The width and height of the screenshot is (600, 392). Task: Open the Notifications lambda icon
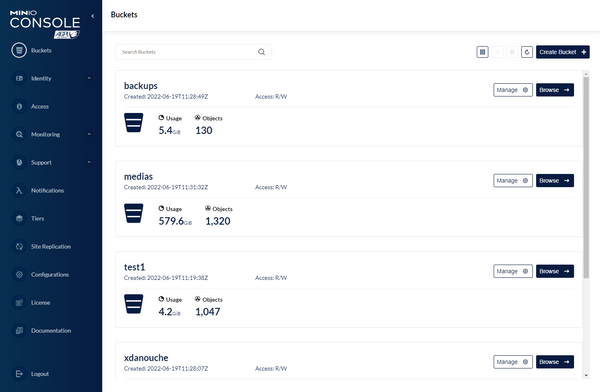(19, 190)
